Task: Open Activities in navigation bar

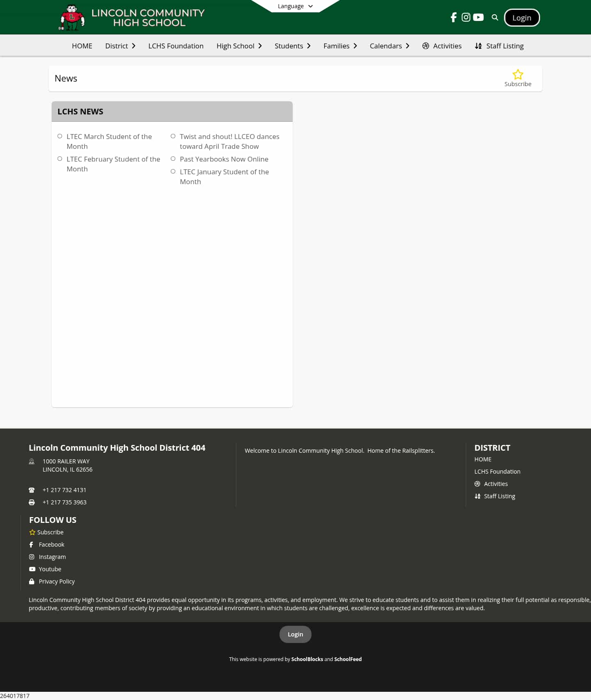Action: pos(447,46)
